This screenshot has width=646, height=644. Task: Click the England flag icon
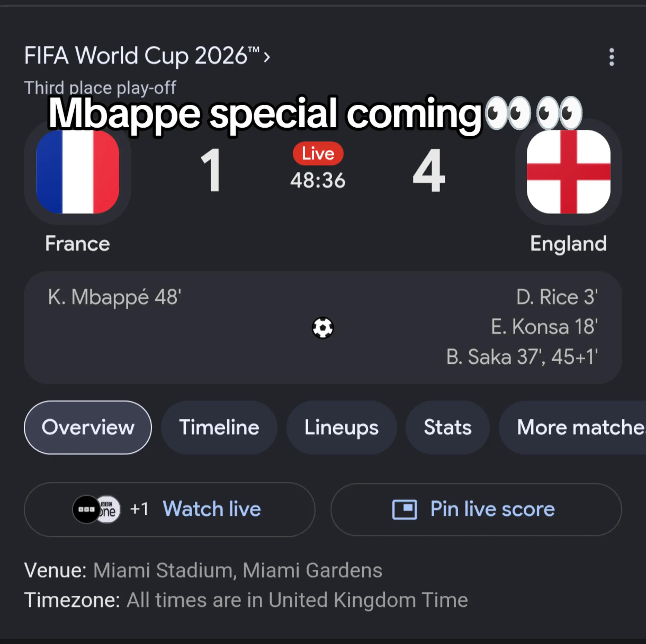[568, 172]
